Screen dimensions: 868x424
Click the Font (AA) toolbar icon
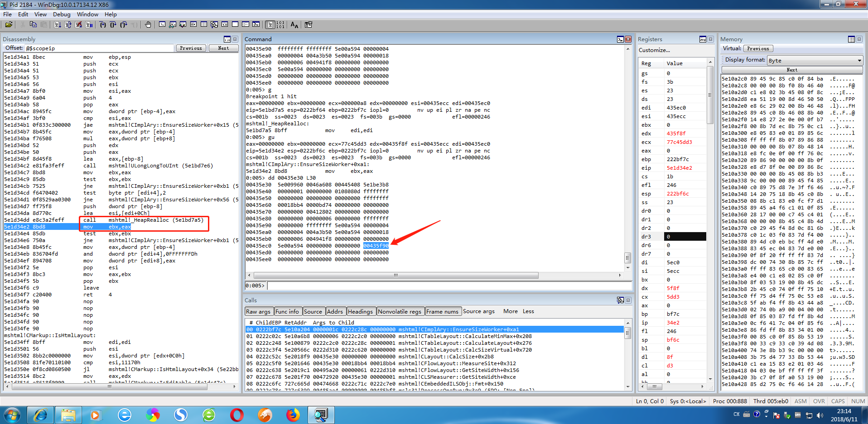pos(294,24)
